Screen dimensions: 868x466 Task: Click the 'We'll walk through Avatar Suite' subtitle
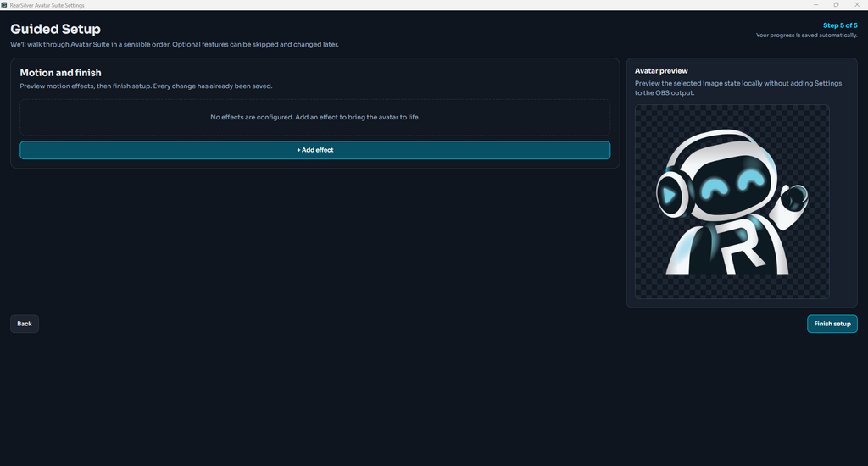pyautogui.click(x=175, y=44)
